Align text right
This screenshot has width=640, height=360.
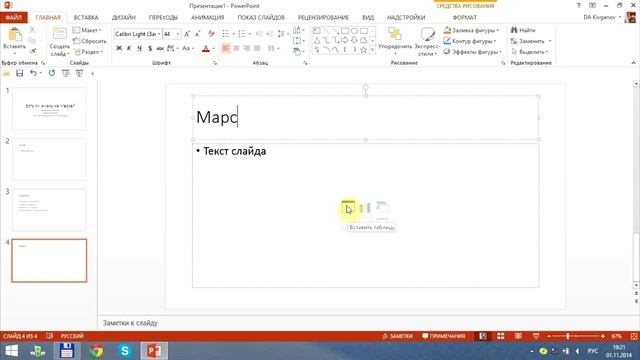click(x=247, y=49)
